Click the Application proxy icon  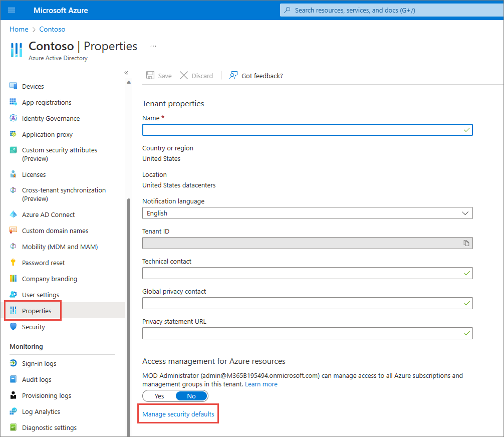tap(13, 134)
